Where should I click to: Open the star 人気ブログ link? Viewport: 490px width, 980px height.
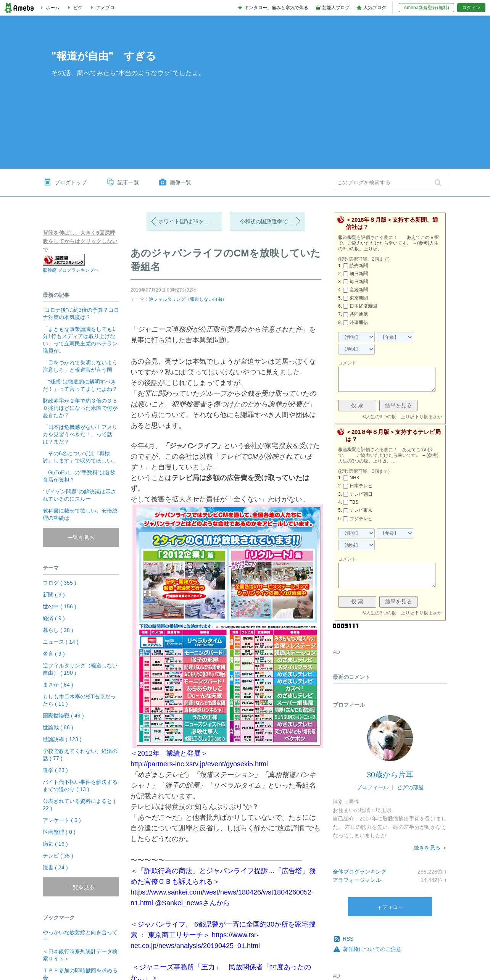[x=371, y=8]
